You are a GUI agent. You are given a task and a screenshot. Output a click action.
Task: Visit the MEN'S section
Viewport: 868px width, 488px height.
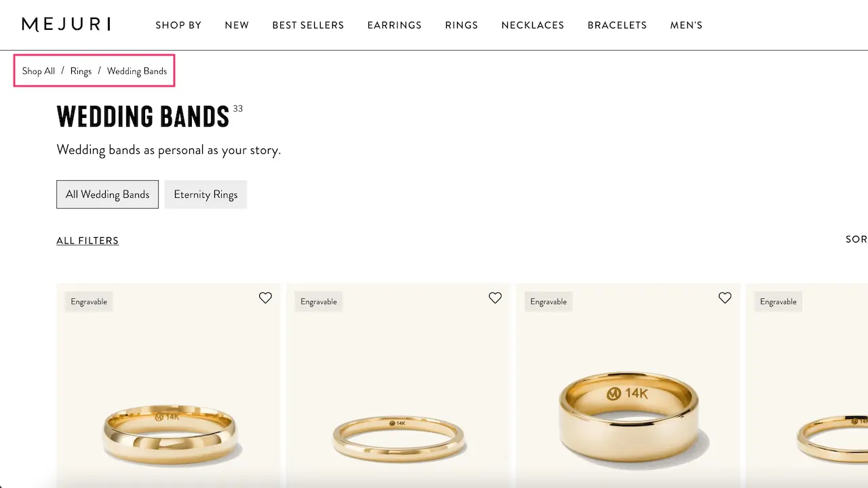click(686, 25)
